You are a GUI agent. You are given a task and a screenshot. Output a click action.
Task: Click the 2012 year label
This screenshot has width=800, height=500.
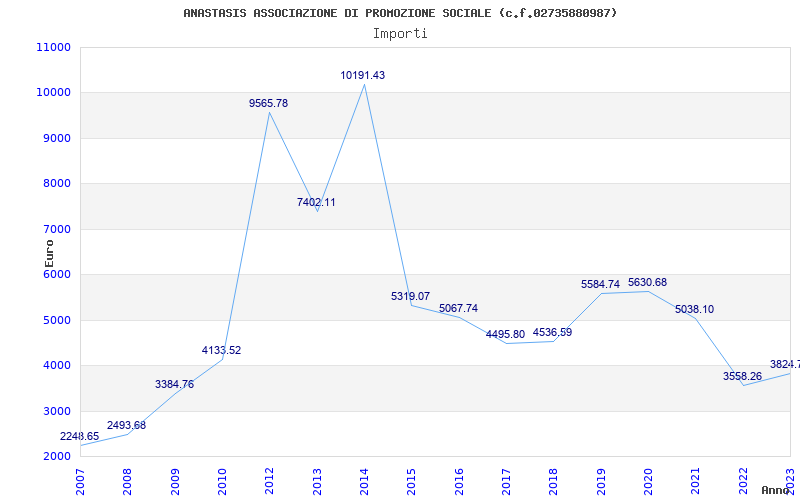269,482
